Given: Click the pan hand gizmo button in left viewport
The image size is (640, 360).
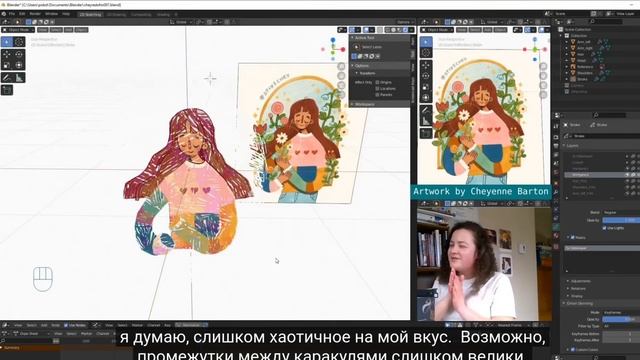Looking at the screenshot, I should 341,76.
